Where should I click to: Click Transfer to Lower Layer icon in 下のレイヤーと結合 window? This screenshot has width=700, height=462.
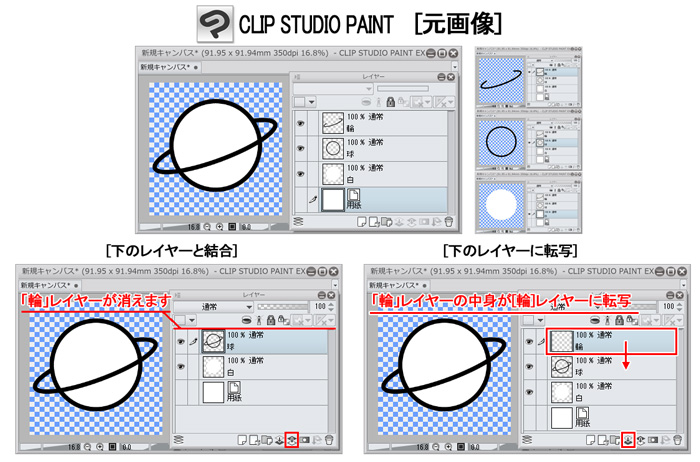click(279, 440)
